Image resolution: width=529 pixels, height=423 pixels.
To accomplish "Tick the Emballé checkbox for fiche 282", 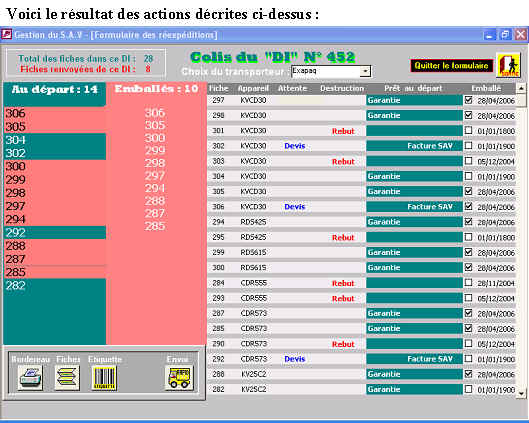I will 468,389.
